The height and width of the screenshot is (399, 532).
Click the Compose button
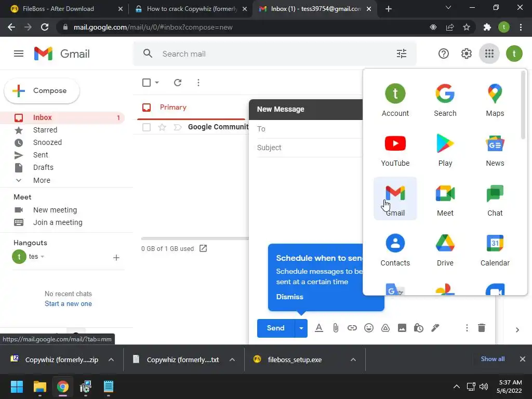click(42, 91)
